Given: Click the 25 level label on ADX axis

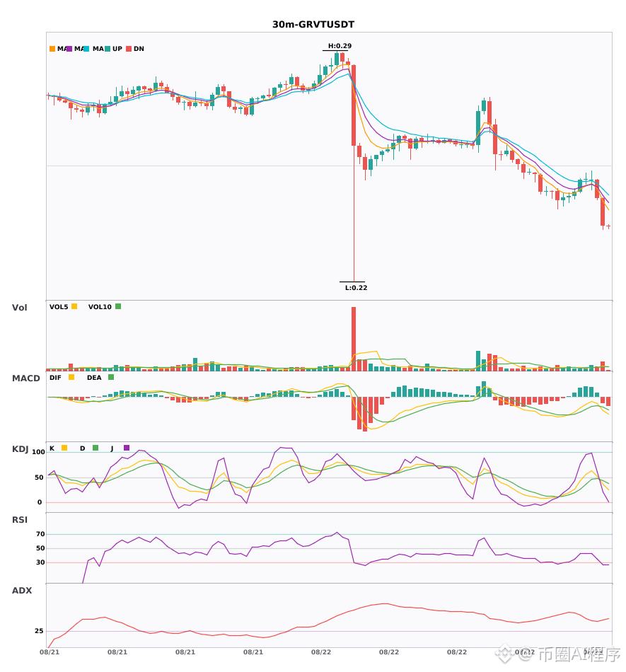Looking at the screenshot, I should [39, 631].
